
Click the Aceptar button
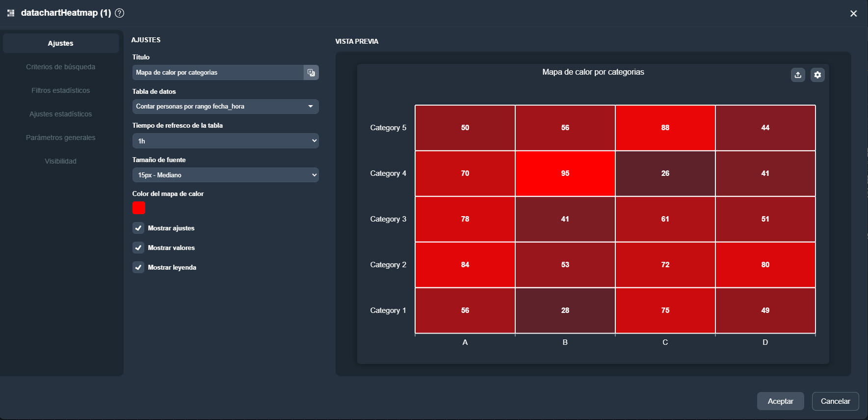pos(780,401)
